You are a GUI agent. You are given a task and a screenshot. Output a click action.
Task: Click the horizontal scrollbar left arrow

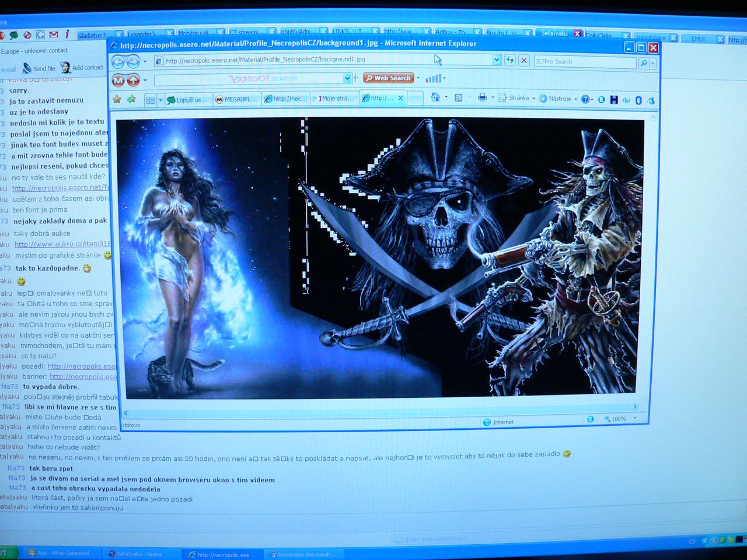click(x=126, y=413)
